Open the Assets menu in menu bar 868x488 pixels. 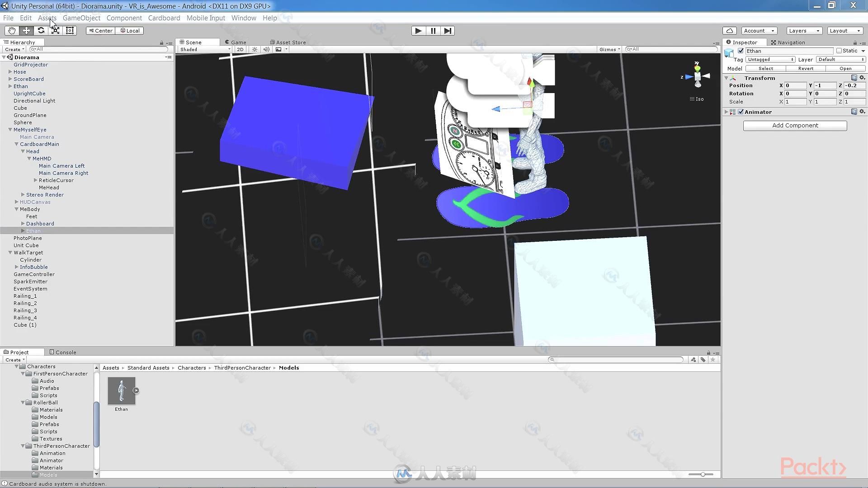coord(47,17)
